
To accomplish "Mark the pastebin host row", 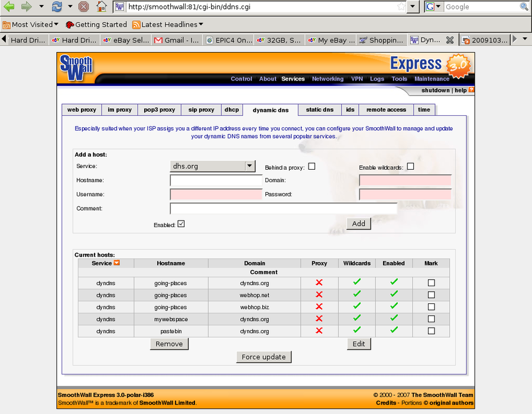I will 432,331.
